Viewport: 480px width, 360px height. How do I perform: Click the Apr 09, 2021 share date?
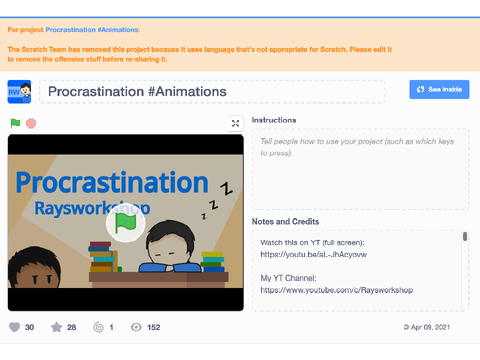[x=430, y=327]
